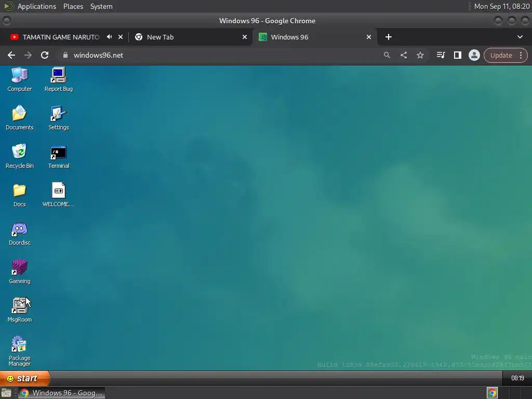Launch the MsgRoom shortcut icon

pyautogui.click(x=19, y=310)
